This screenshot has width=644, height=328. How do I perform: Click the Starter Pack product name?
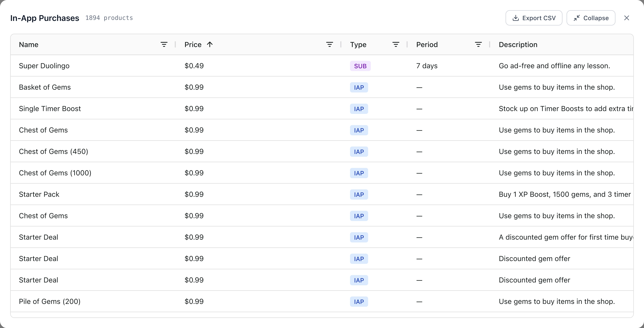(x=39, y=194)
